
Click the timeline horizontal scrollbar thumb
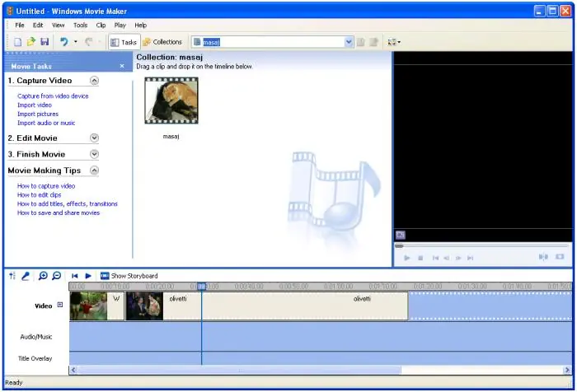(239, 370)
